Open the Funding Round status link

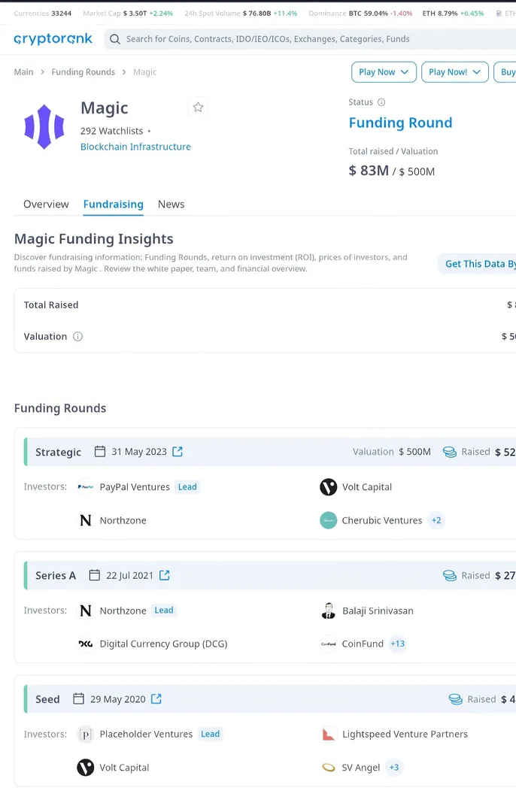tap(400, 123)
